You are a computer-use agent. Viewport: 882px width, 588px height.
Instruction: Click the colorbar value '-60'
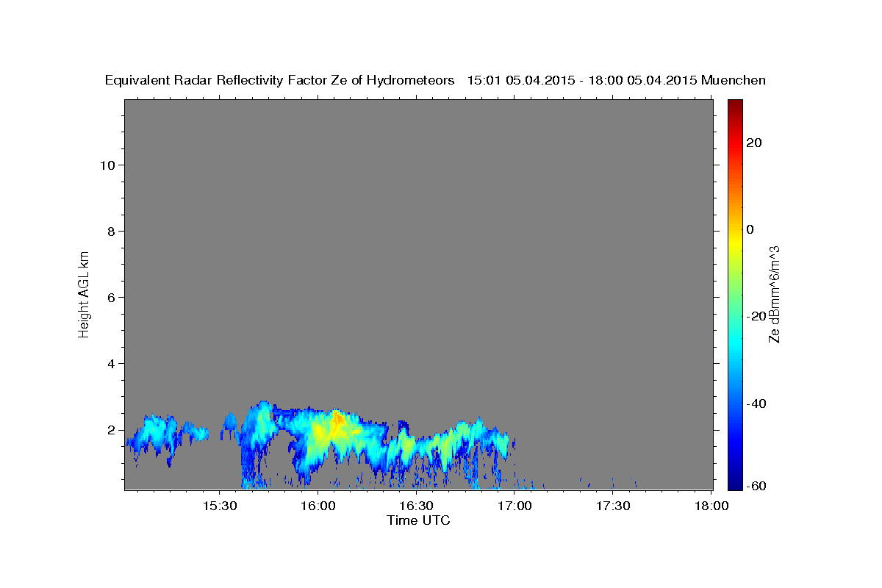(755, 486)
